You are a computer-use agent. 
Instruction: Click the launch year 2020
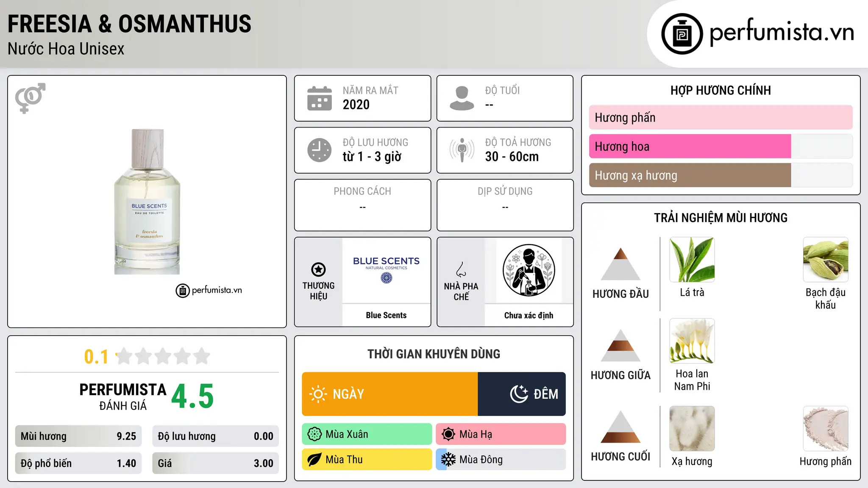pos(356,105)
